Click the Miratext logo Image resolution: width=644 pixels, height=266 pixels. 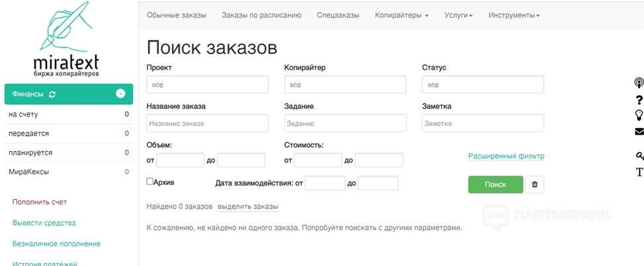click(x=65, y=41)
